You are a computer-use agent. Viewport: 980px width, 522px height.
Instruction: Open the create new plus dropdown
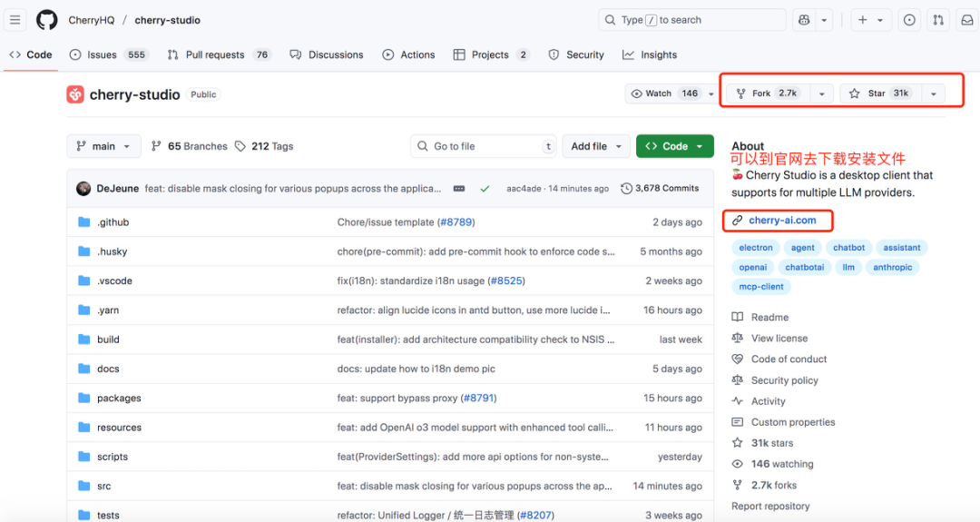coord(870,20)
